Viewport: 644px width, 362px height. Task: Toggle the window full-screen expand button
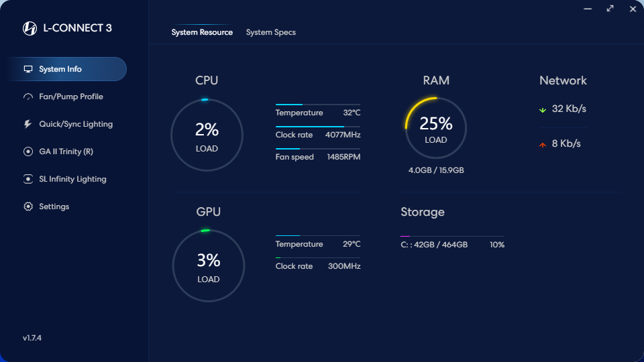[x=610, y=9]
